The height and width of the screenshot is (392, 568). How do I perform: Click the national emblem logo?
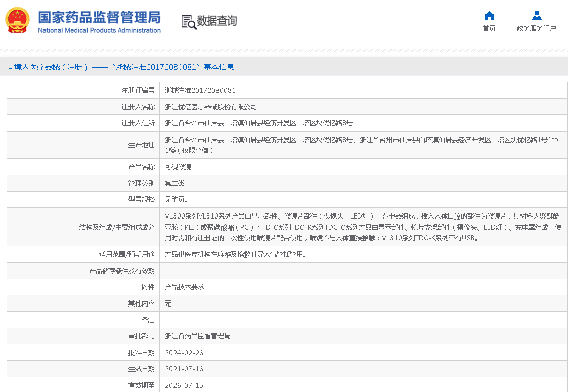(17, 21)
